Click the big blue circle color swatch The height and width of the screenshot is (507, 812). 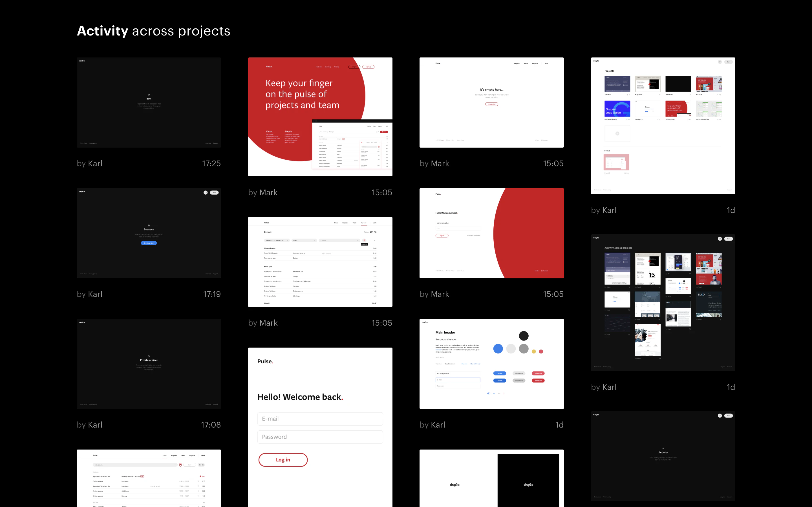(x=498, y=349)
